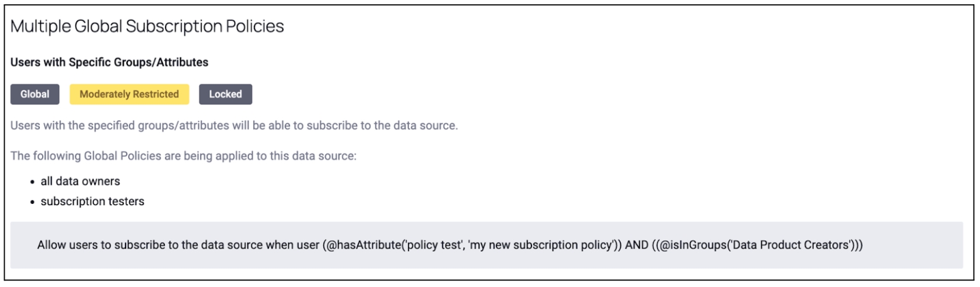Click the sentence about users with specified groups
Viewport: 980px width, 287px height.
coord(234,125)
